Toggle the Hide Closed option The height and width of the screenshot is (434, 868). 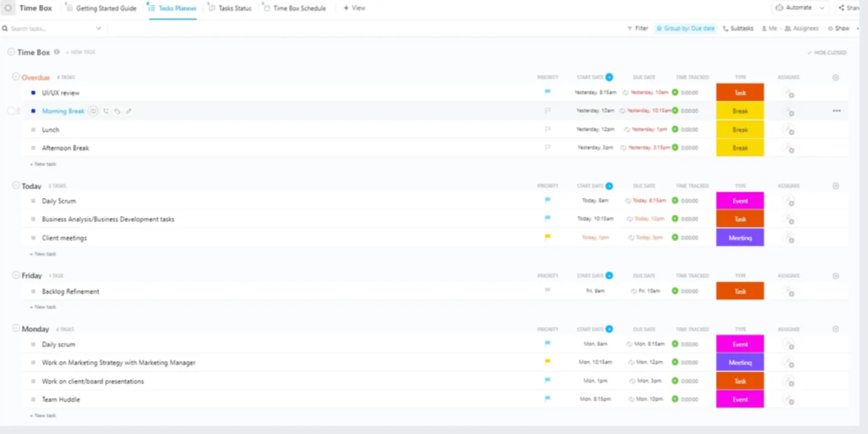827,53
